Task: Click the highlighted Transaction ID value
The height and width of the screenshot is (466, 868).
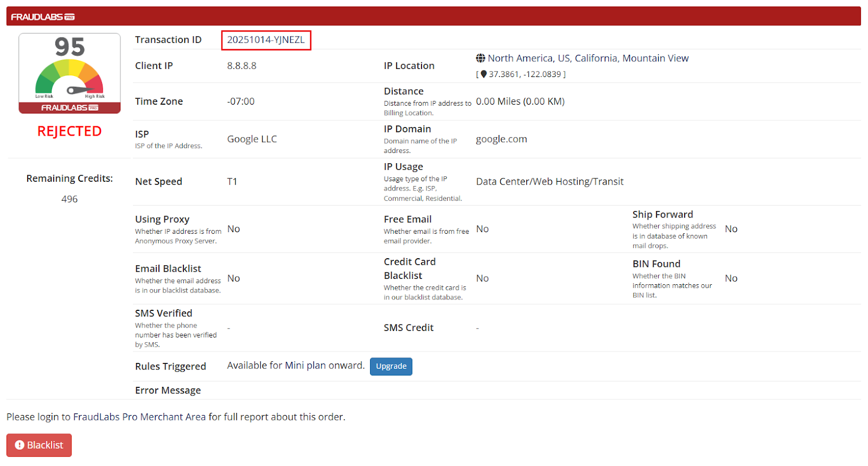Action: (266, 40)
